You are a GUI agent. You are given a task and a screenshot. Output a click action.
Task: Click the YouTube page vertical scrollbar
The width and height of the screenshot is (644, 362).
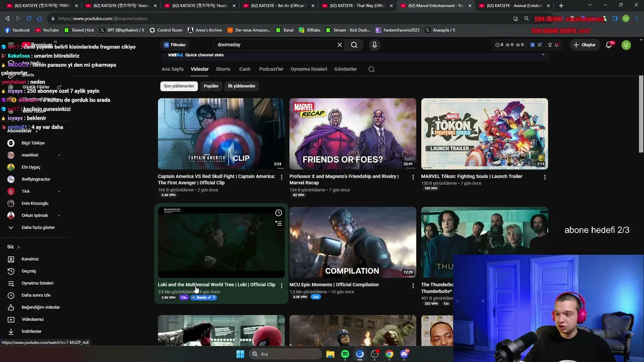pos(641,114)
